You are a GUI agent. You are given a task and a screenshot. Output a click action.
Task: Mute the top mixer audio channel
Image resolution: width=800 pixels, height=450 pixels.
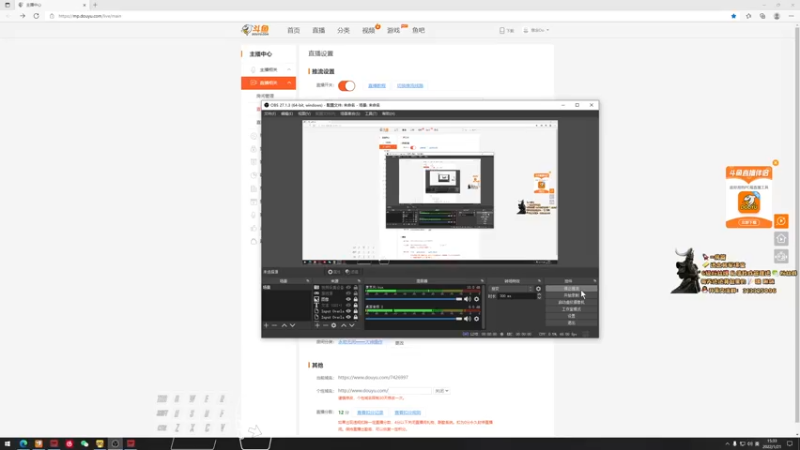(x=467, y=299)
